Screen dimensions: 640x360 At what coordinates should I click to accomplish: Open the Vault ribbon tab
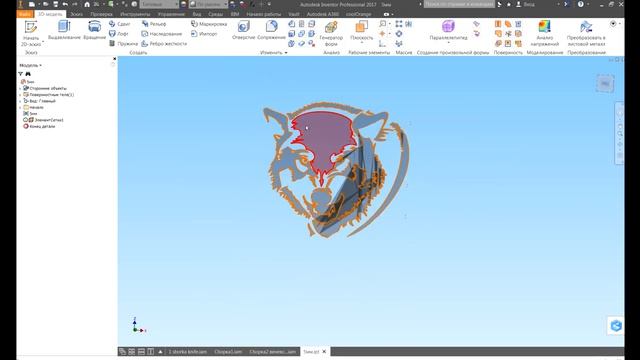click(x=293, y=14)
